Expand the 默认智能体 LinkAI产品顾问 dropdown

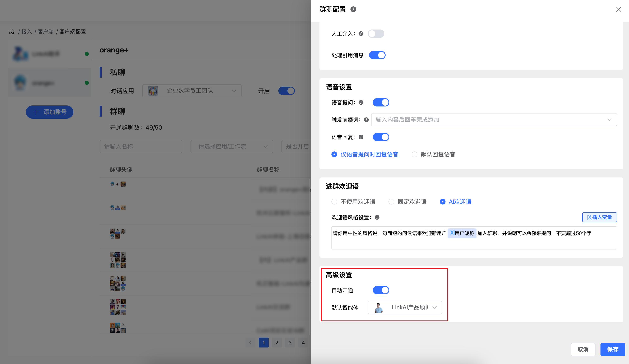coord(405,307)
